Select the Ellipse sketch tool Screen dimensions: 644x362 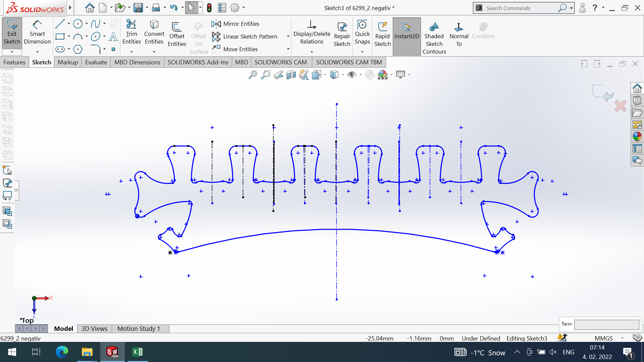tap(96, 37)
